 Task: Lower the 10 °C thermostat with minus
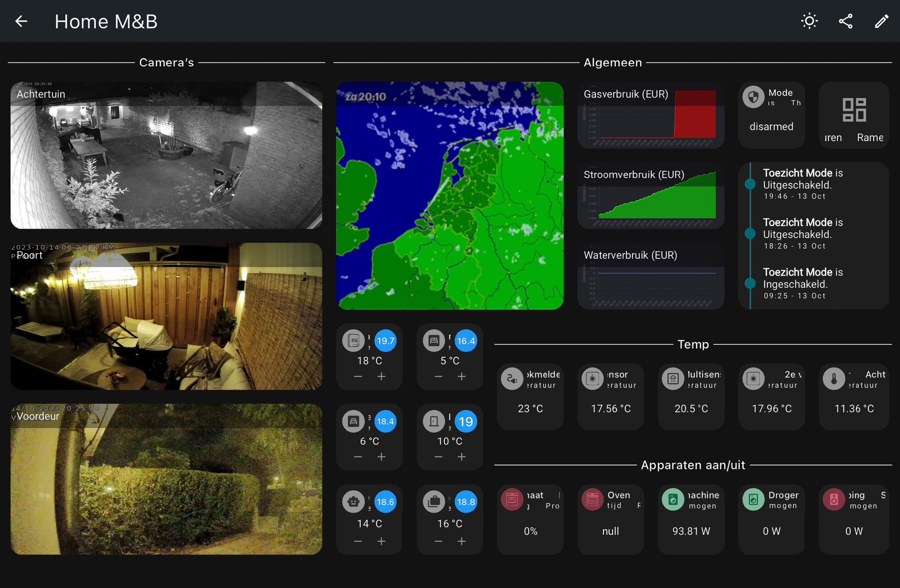coord(439,457)
